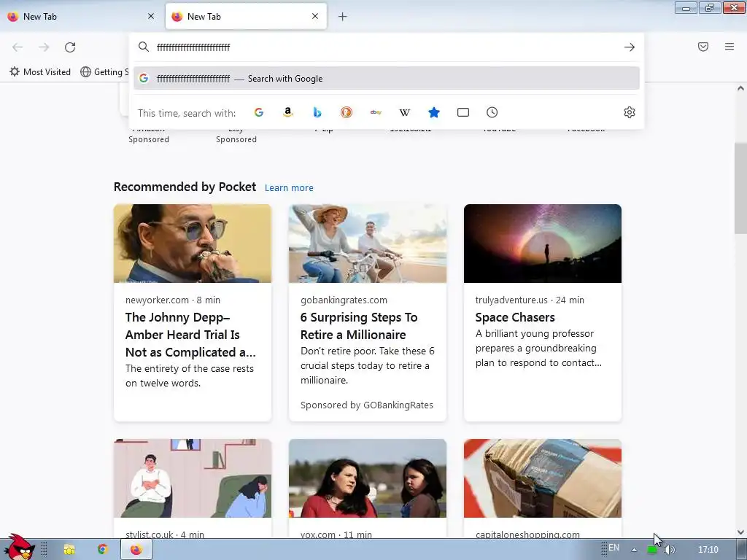747x560 pixels.
Task: Open the Angry Birds start button
Action: [18, 547]
